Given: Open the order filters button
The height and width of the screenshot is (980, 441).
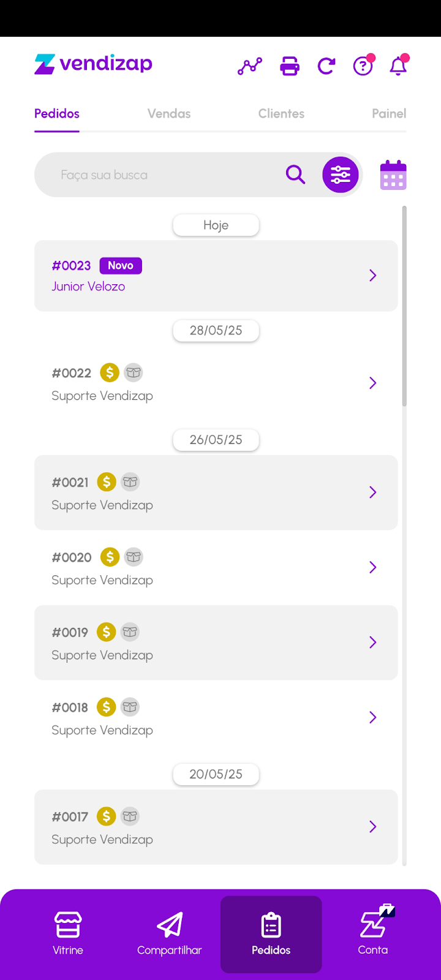Looking at the screenshot, I should point(341,175).
